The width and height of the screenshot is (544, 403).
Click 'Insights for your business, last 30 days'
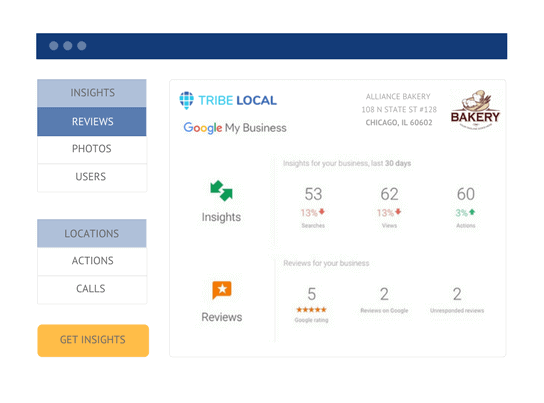(347, 163)
